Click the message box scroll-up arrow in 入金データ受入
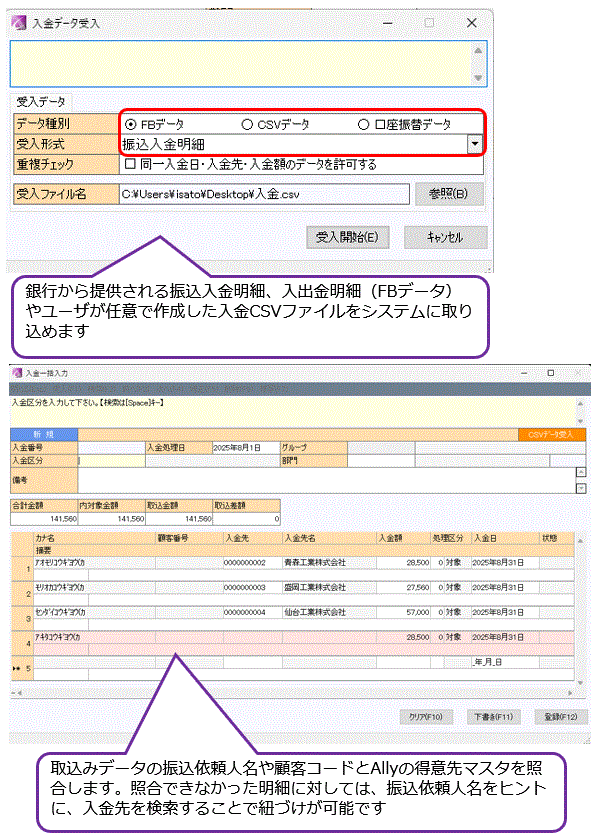The width and height of the screenshot is (600, 837). pos(478,51)
